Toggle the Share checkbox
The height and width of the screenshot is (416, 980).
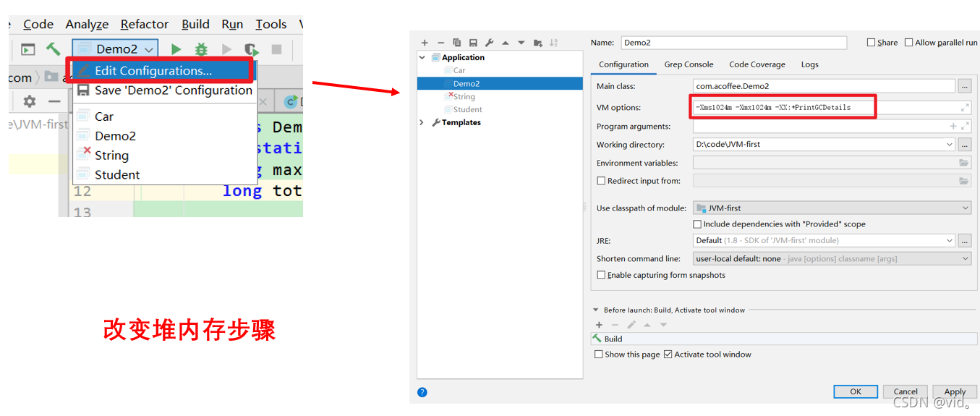(x=871, y=43)
